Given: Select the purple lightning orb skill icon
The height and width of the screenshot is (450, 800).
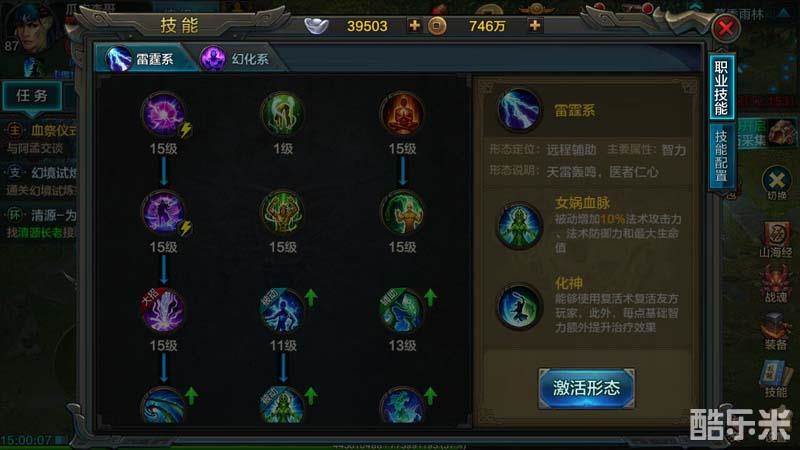Looking at the screenshot, I should tap(163, 114).
